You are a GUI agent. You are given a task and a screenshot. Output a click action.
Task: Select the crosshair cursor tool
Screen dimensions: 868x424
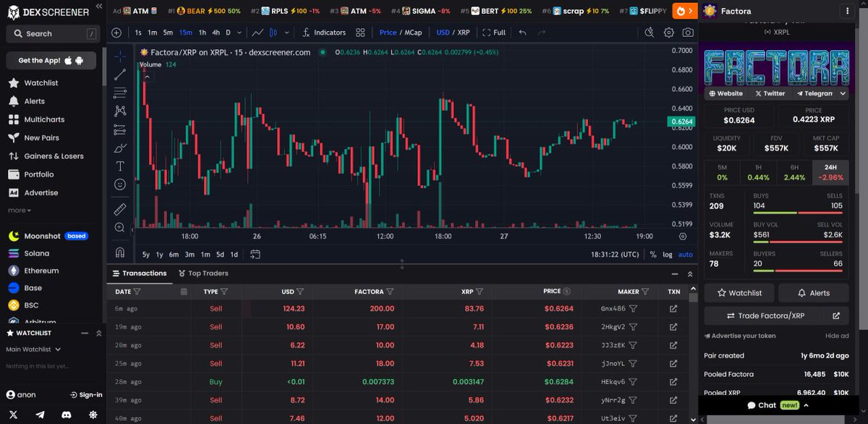[120, 56]
